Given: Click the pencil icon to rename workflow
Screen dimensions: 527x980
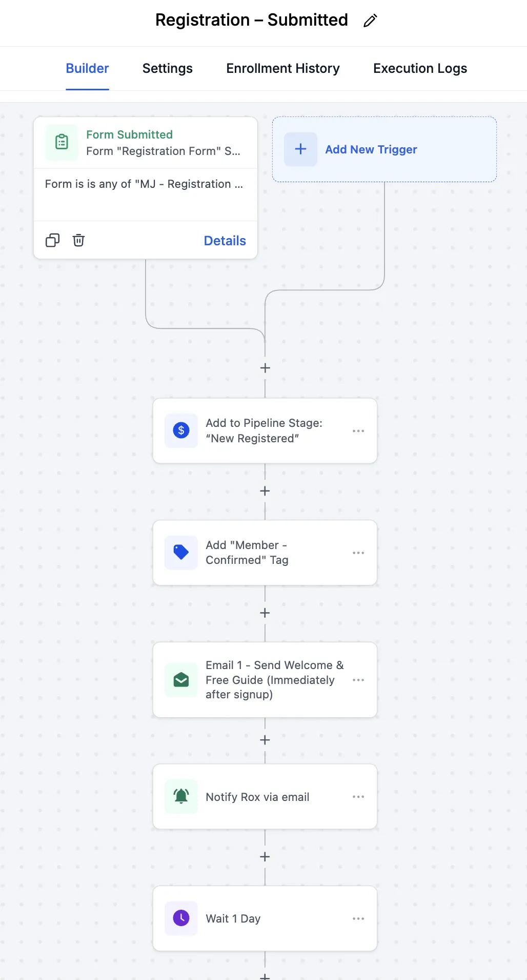Looking at the screenshot, I should point(370,21).
